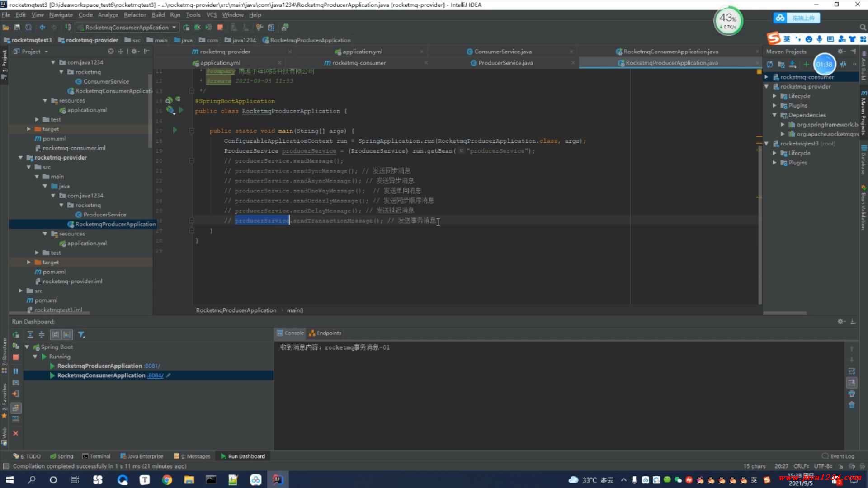Expand rocketmq-consumer in Maven Projects
This screenshot has width=868, height=488.
tap(766, 77)
